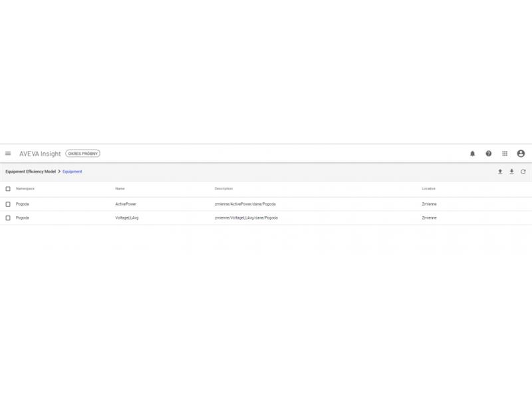Sort by the Name column header
This screenshot has width=532, height=399.
tap(120, 189)
